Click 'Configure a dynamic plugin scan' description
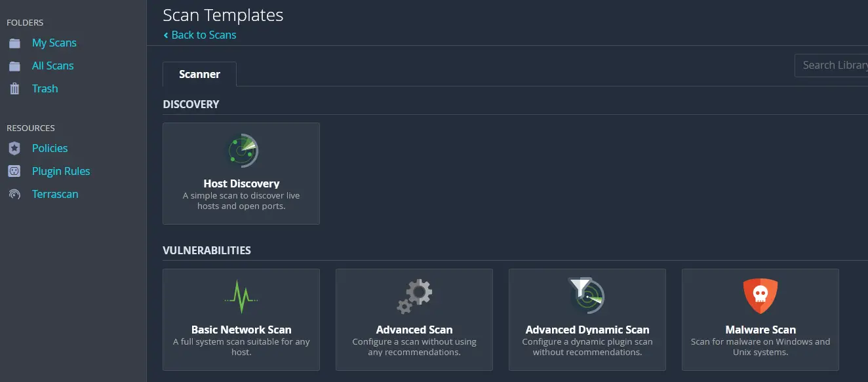 pyautogui.click(x=587, y=341)
